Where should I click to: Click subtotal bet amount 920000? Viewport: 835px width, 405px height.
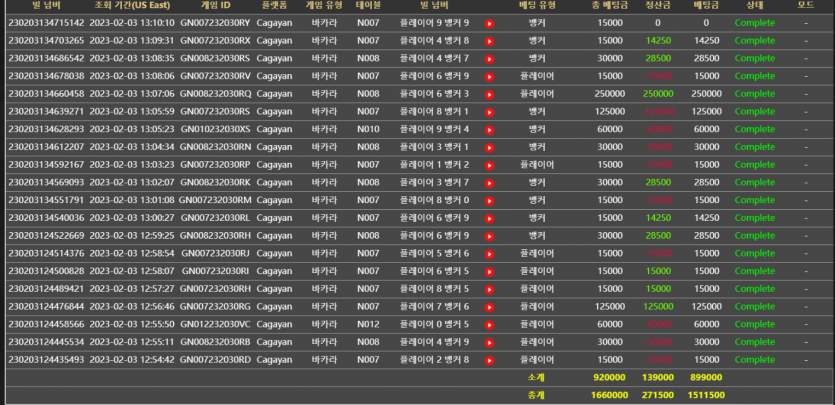coord(610,377)
